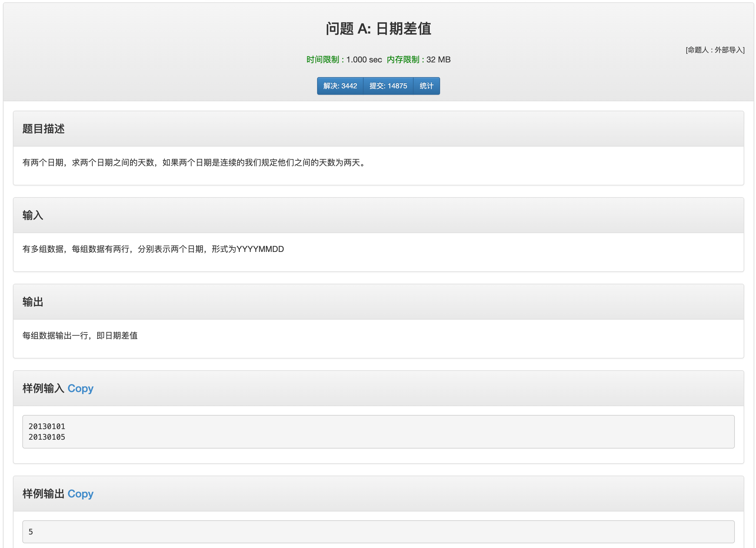Select the 输入 panel heading
The height and width of the screenshot is (548, 756).
pyautogui.click(x=33, y=215)
